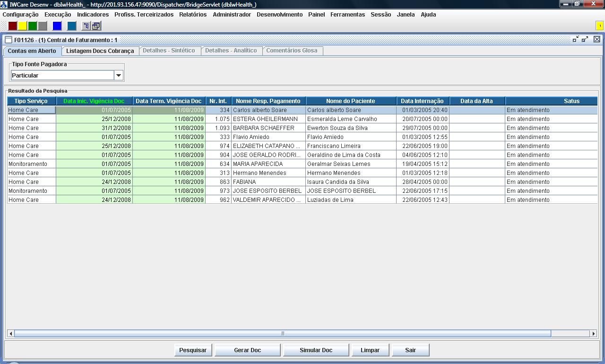The height and width of the screenshot is (364, 605).
Task: Click the gray square toolbar button
Action: click(x=43, y=26)
